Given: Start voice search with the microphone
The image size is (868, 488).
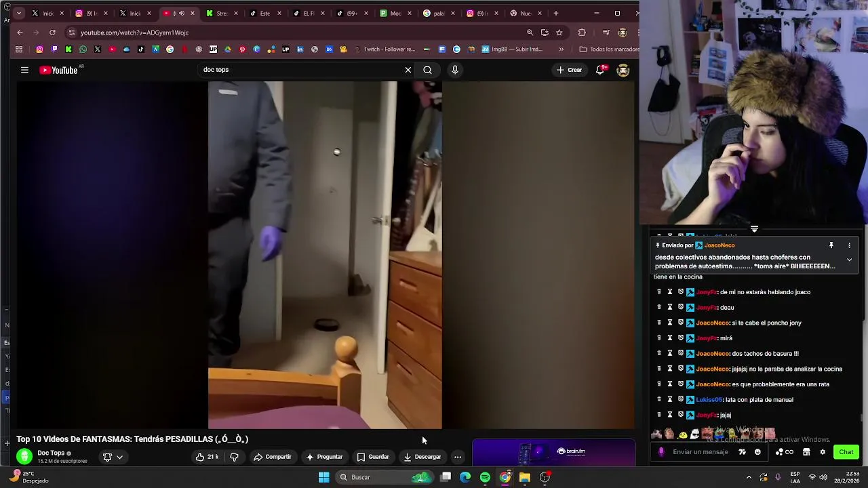Looking at the screenshot, I should pos(455,70).
